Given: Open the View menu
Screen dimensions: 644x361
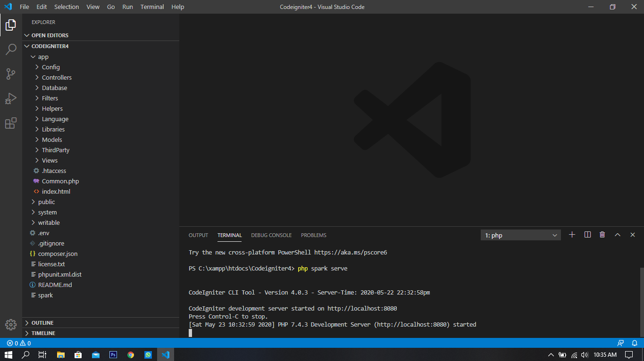Looking at the screenshot, I should [x=93, y=7].
